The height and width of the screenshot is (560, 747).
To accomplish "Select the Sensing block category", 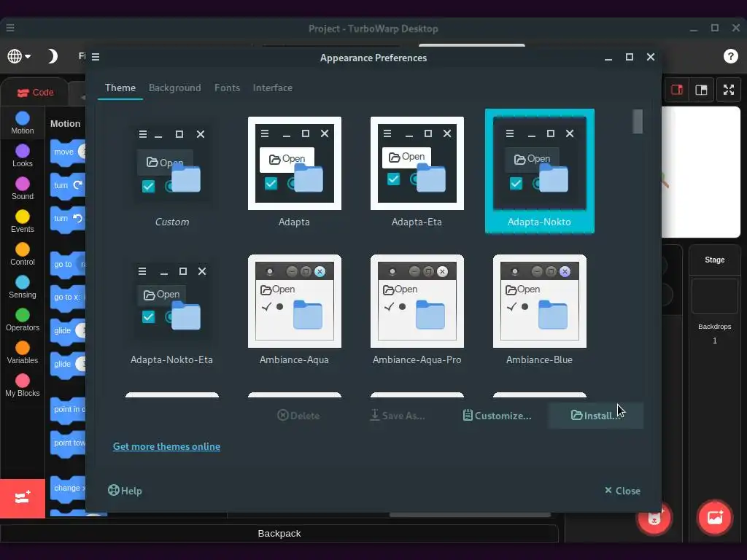I will pyautogui.click(x=23, y=287).
